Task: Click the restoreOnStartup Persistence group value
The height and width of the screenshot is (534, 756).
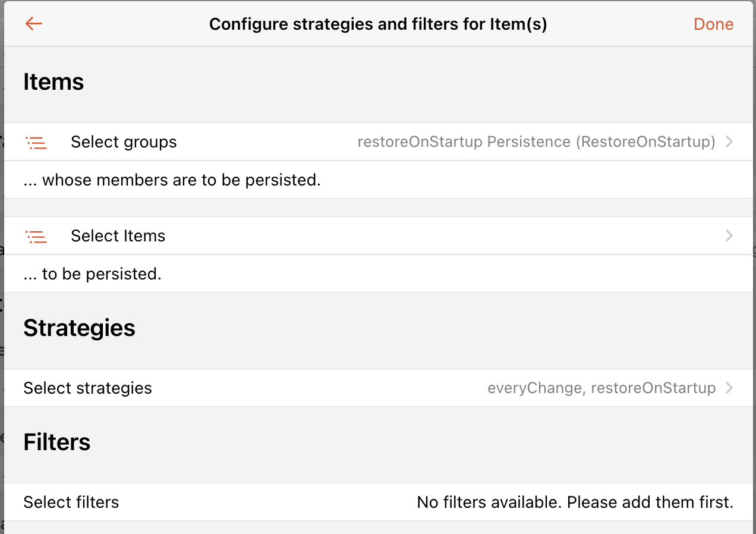Action: pos(536,142)
